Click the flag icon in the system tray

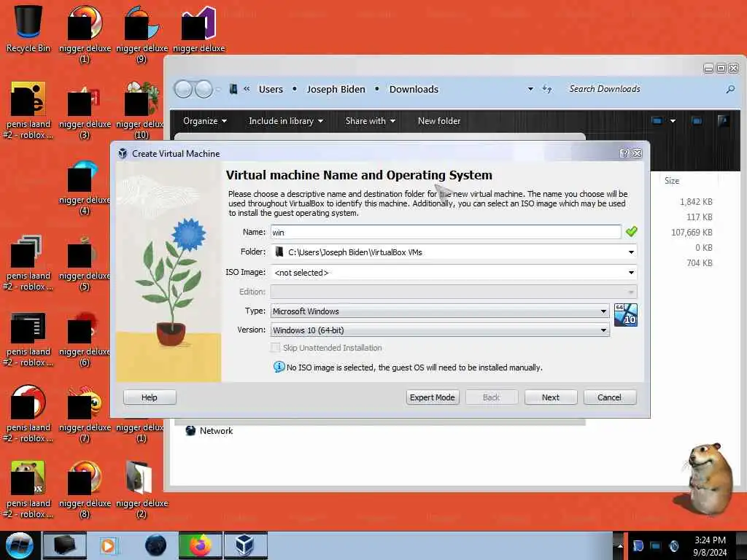639,545
